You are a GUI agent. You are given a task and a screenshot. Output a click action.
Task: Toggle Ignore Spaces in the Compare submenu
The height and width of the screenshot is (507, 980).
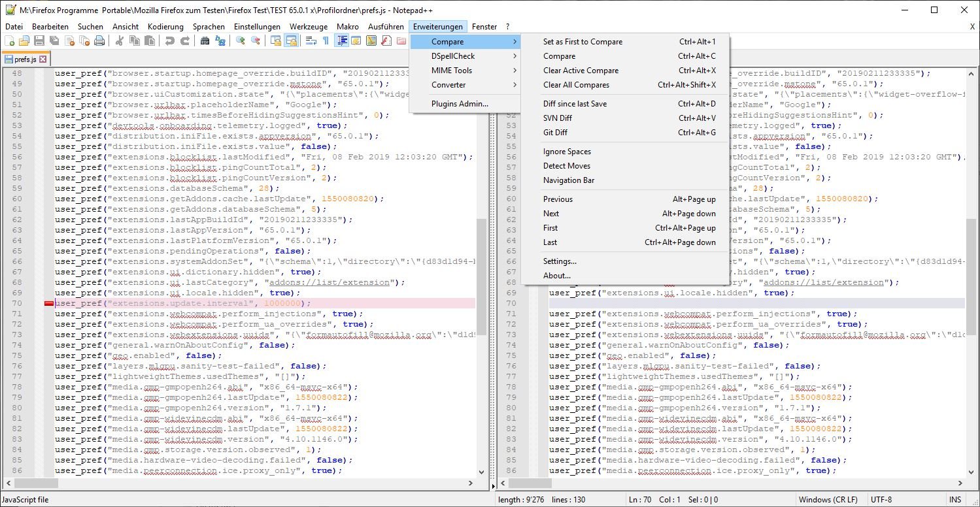(x=567, y=152)
